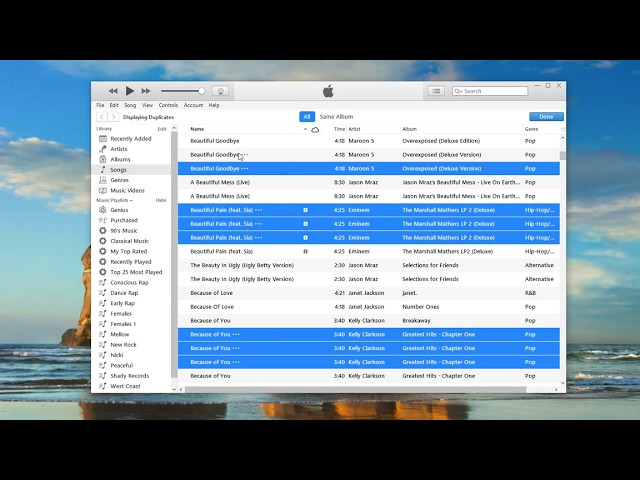Open the West Coast playlist

coord(125,386)
